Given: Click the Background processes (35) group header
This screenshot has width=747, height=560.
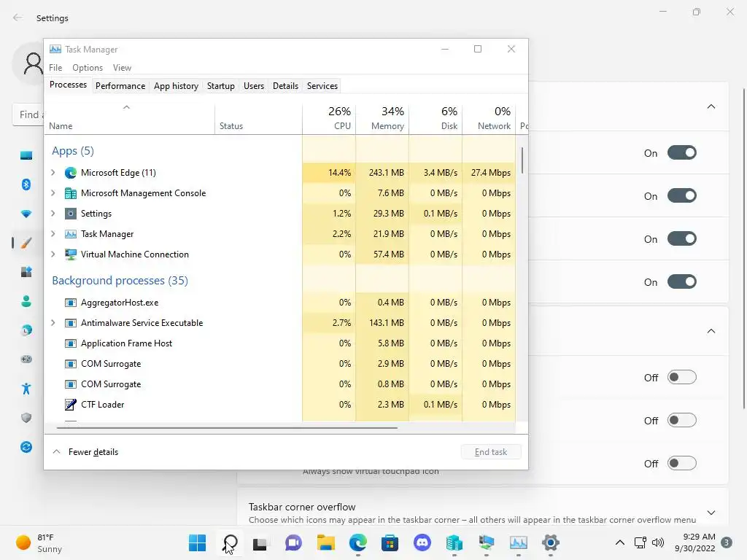Looking at the screenshot, I should pos(120,281).
